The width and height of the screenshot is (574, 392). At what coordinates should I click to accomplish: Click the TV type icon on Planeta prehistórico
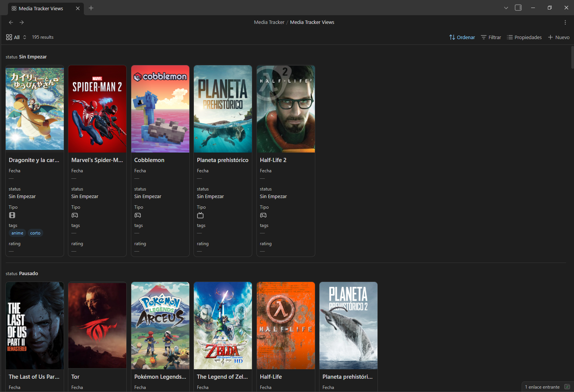(200, 215)
